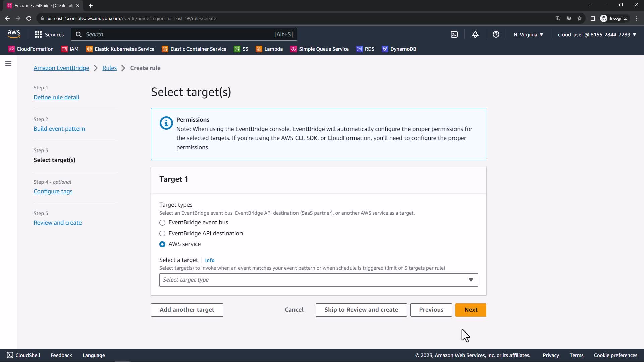
Task: Click Add another target button
Action: click(x=187, y=310)
